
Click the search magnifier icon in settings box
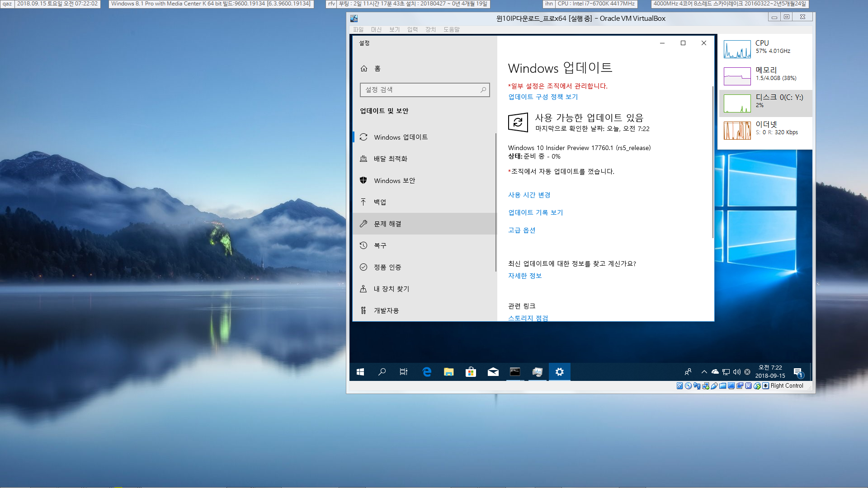coord(483,89)
